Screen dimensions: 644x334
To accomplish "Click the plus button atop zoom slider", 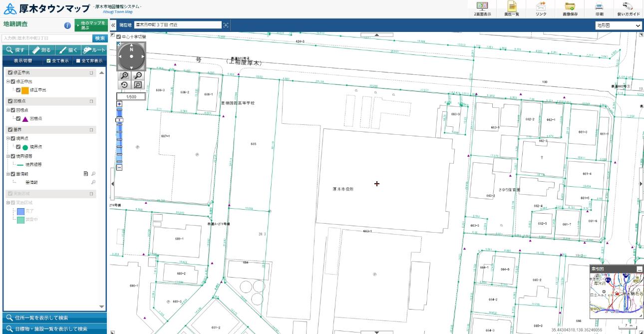I will 119,104.
